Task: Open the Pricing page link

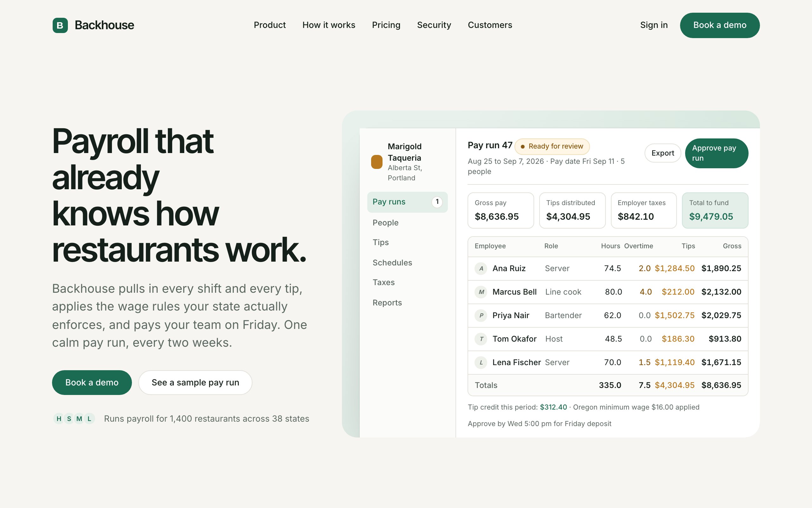Action: [x=386, y=25]
